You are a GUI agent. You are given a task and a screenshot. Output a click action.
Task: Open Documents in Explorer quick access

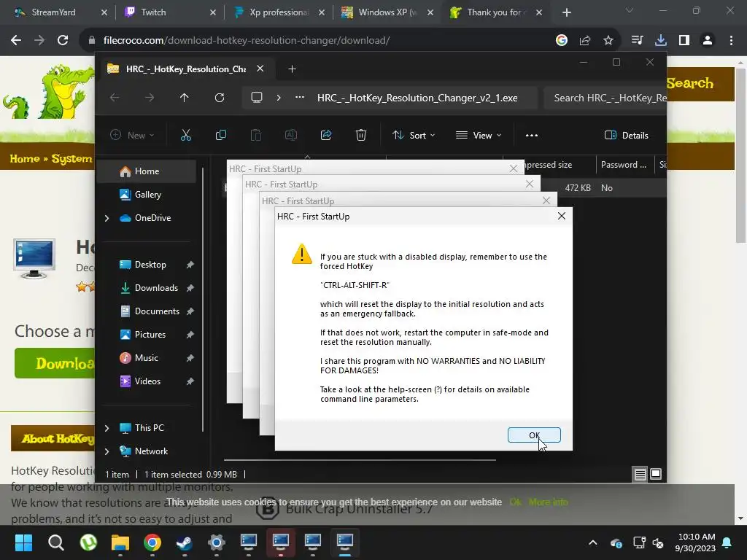click(156, 311)
